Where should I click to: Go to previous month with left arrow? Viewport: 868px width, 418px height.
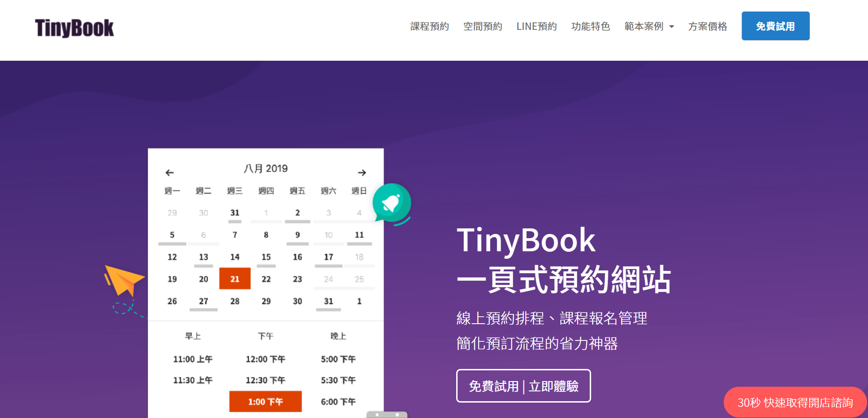point(169,173)
